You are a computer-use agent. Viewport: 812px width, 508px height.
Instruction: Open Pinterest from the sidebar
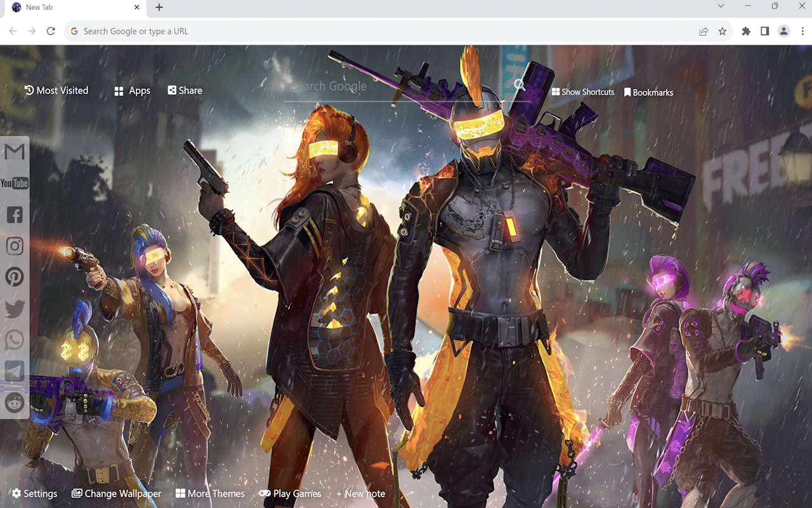(x=15, y=277)
